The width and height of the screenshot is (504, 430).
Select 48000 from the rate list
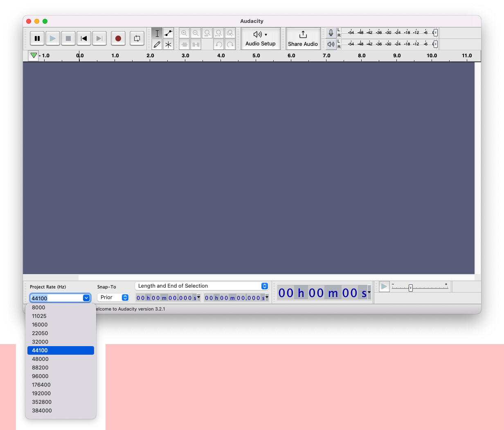click(61, 359)
